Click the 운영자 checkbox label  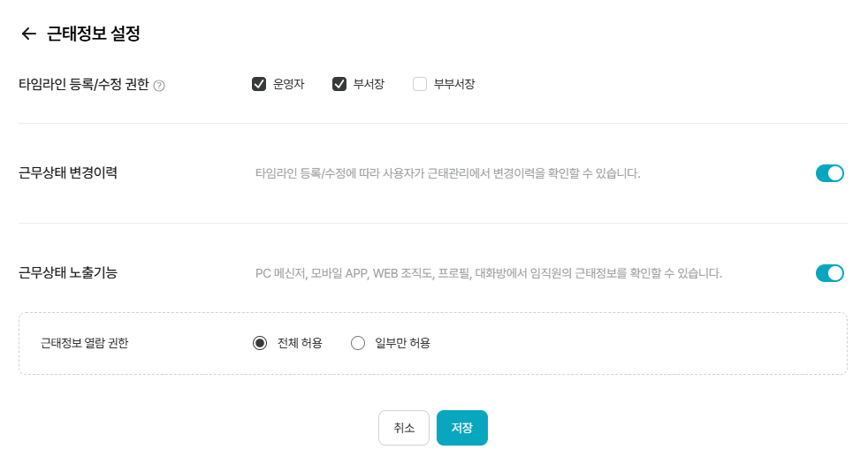point(288,85)
